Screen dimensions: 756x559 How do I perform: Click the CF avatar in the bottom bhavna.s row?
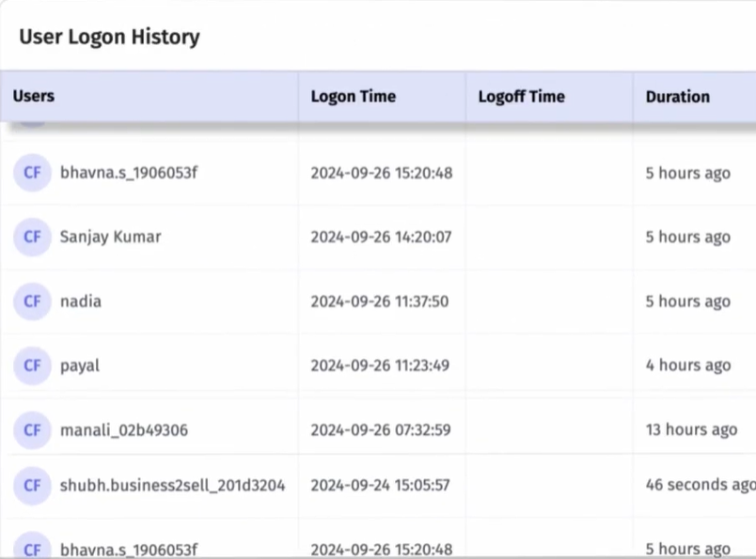tap(31, 548)
